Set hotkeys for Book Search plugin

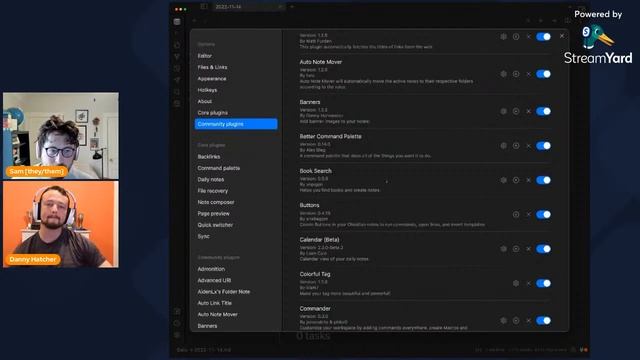tap(516, 180)
